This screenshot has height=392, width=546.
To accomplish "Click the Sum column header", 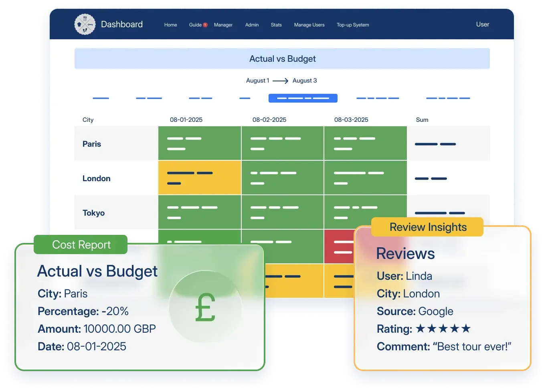I will pyautogui.click(x=422, y=120).
